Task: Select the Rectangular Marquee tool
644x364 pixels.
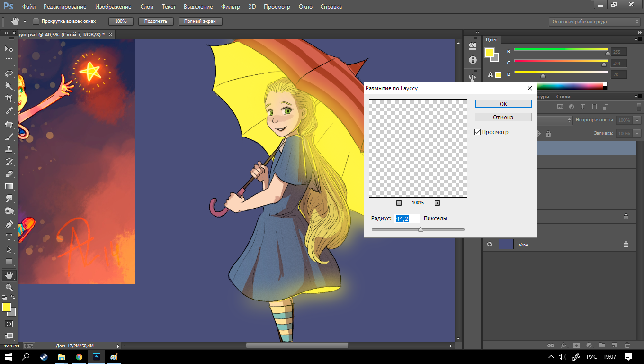Action: click(x=9, y=61)
